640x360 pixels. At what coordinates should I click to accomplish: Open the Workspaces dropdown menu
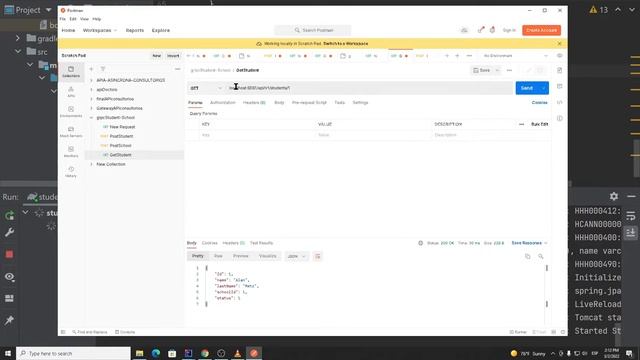[100, 30]
